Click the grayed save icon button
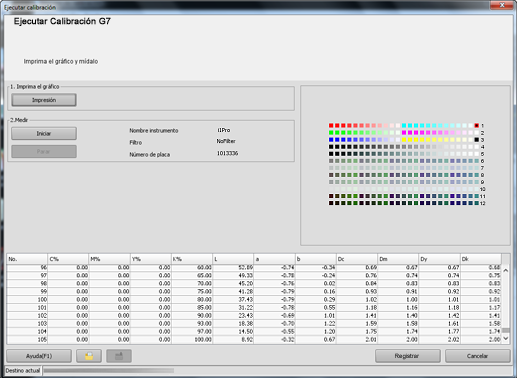 (x=119, y=356)
